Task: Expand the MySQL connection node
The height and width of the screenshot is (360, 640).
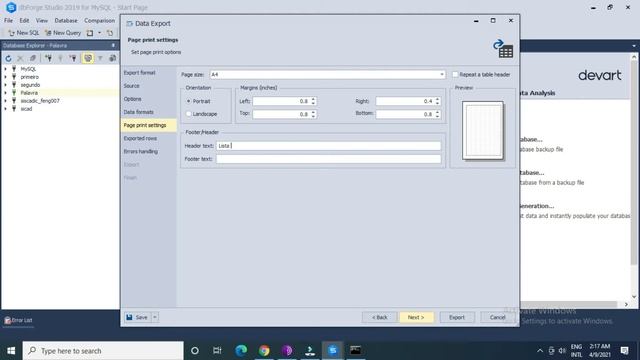Action: tap(6, 69)
